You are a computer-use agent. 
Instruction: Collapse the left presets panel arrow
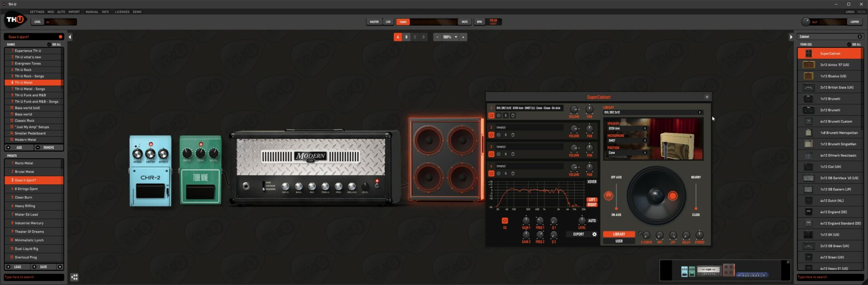70,37
